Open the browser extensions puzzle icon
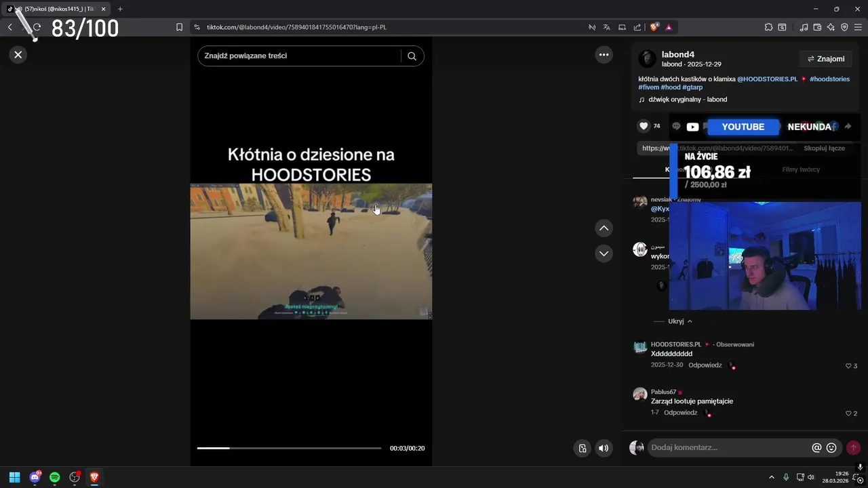868x488 pixels. (768, 27)
